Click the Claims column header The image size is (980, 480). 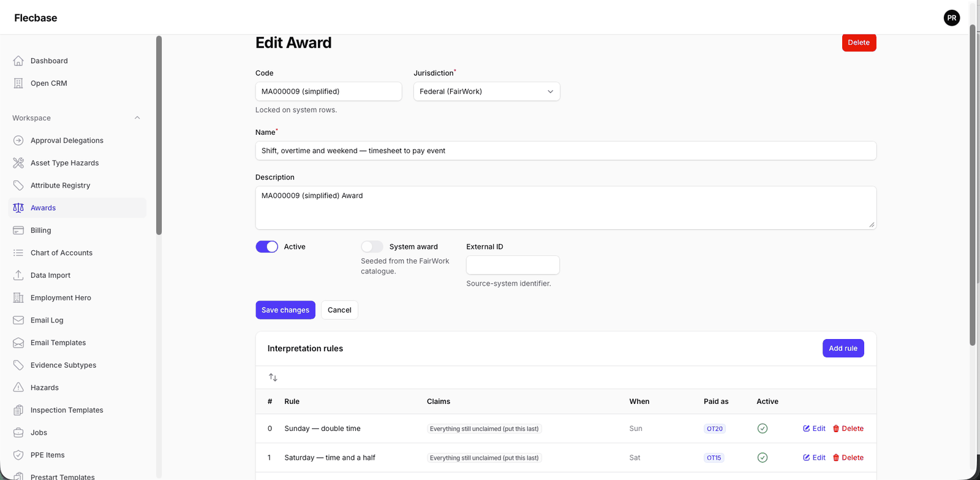439,402
